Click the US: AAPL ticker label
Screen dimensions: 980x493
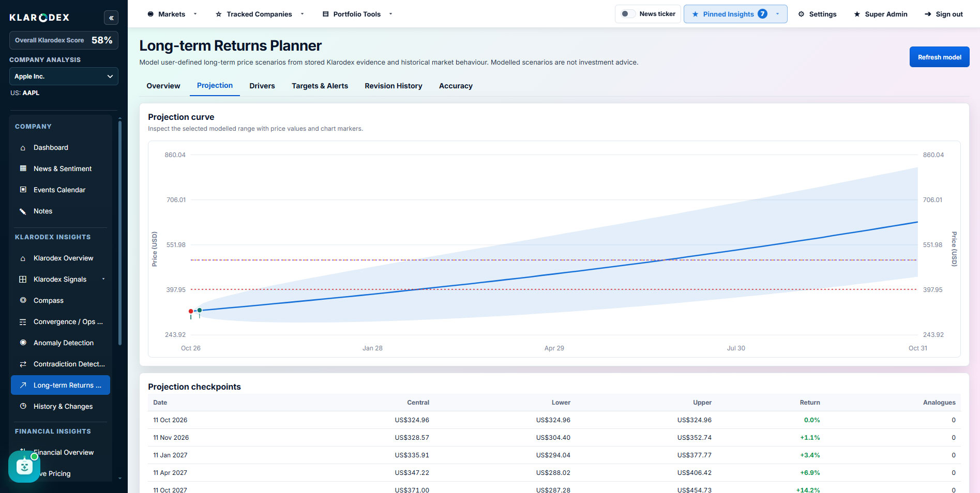coord(25,93)
